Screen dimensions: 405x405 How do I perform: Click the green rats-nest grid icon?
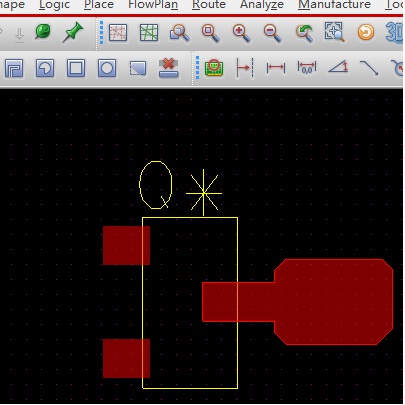coord(149,33)
